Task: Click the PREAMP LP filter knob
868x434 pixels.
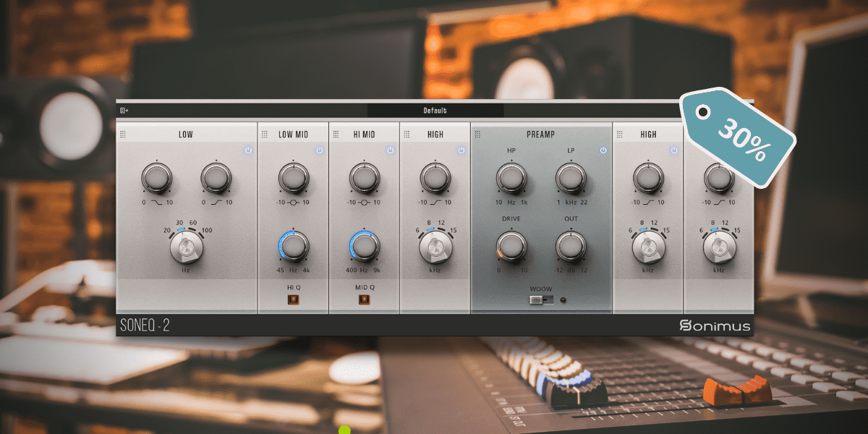Action: point(571,177)
